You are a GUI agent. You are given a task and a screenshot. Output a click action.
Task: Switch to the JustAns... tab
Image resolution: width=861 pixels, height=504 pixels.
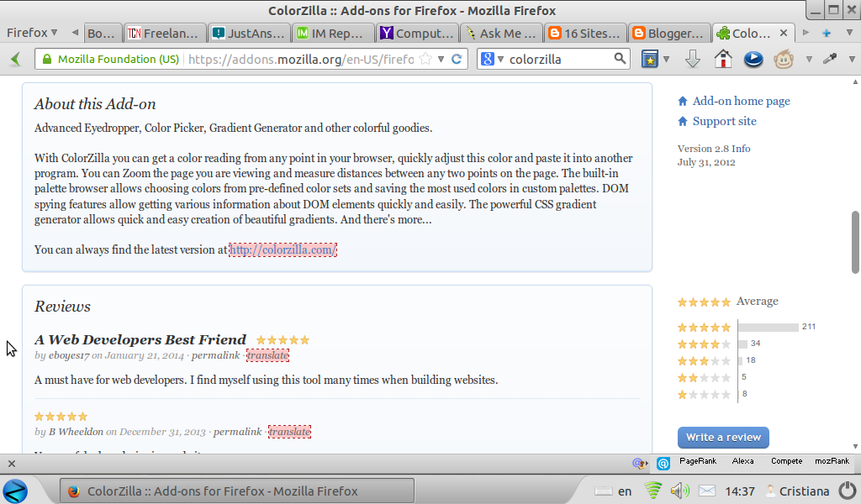pos(249,34)
